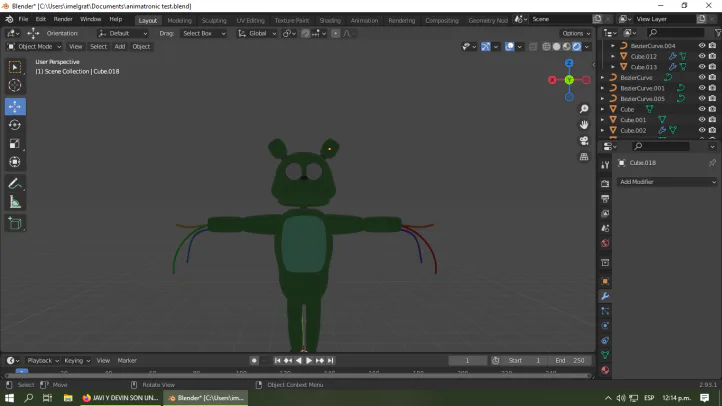This screenshot has width=722, height=406.
Task: Switch perspective/orthographic grid icon
Action: click(584, 157)
